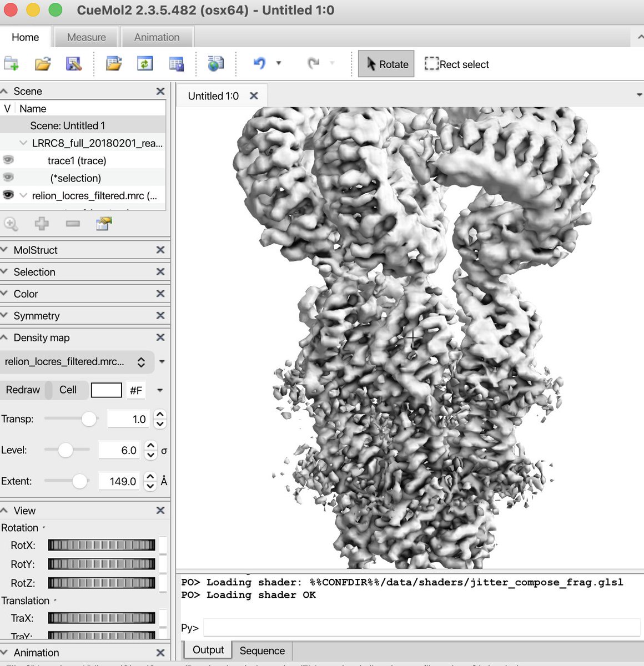Click the Transp slider
The width and height of the screenshot is (644, 666).
click(72, 419)
